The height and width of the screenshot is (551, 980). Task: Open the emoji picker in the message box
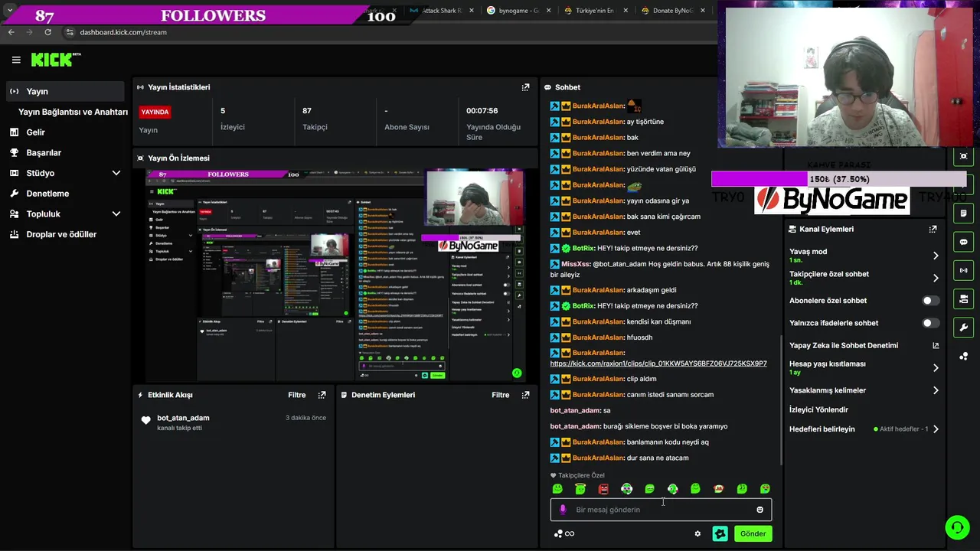759,510
